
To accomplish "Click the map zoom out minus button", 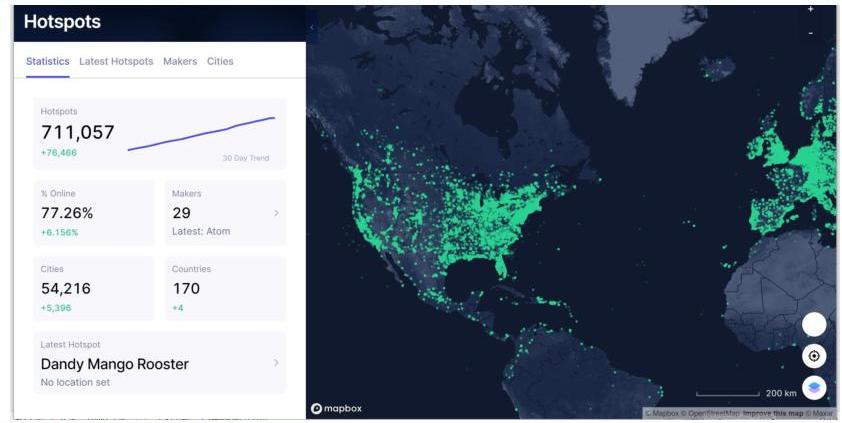I will point(810,33).
